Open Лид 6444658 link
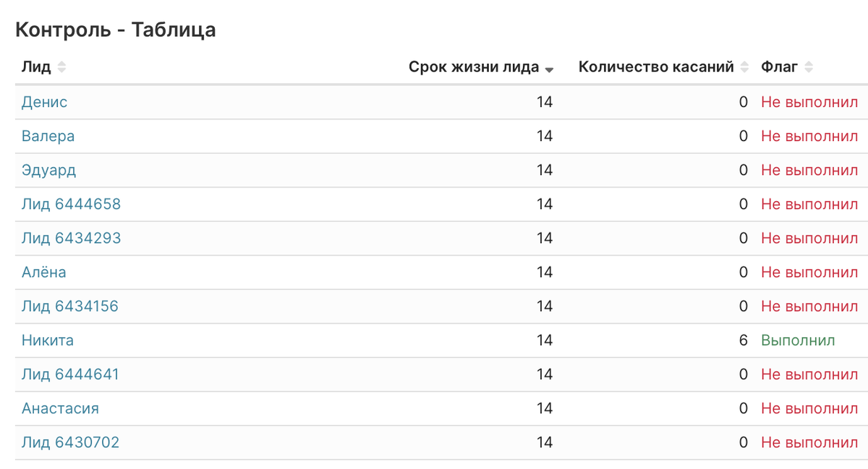 click(71, 204)
